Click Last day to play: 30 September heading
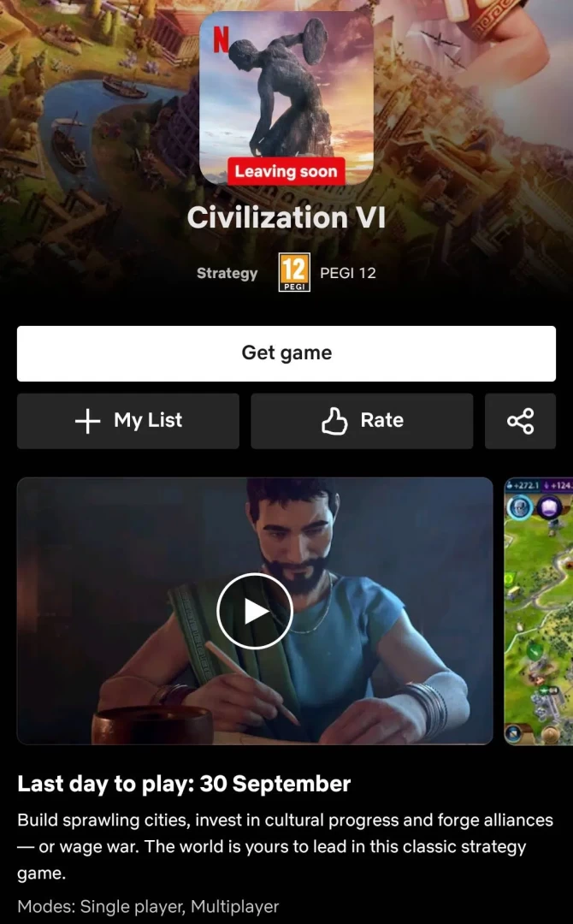This screenshot has height=924, width=573. (184, 784)
